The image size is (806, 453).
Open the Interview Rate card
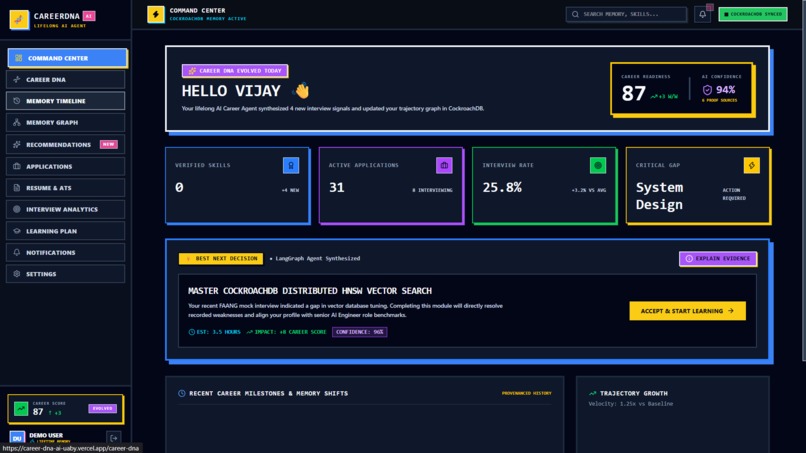click(544, 186)
